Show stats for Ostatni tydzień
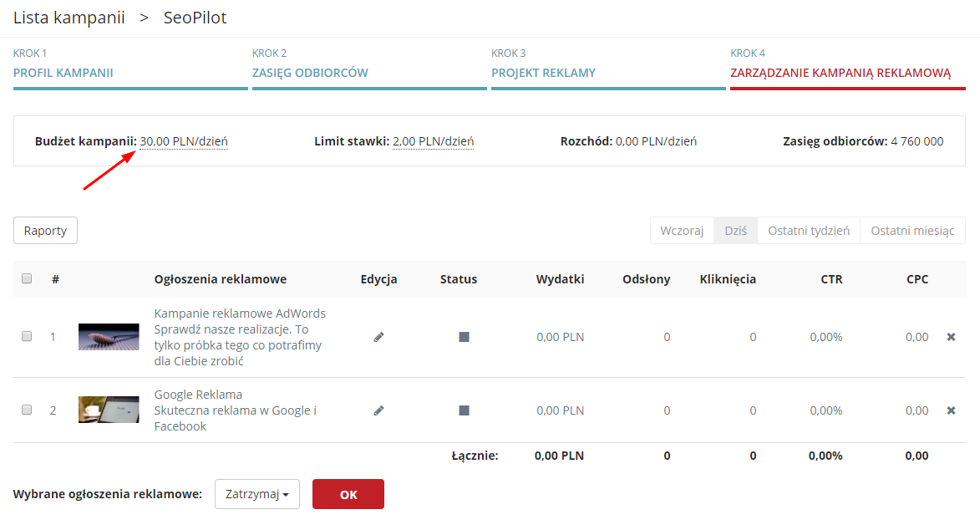 click(x=808, y=231)
